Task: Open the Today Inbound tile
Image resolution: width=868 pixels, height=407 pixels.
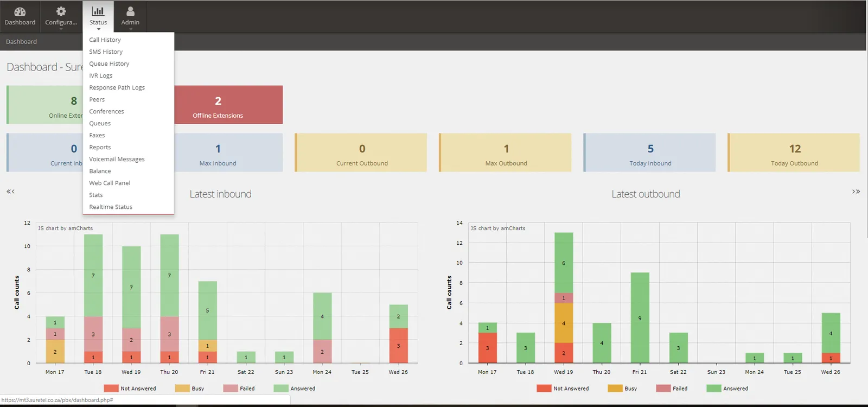Action: pos(649,152)
